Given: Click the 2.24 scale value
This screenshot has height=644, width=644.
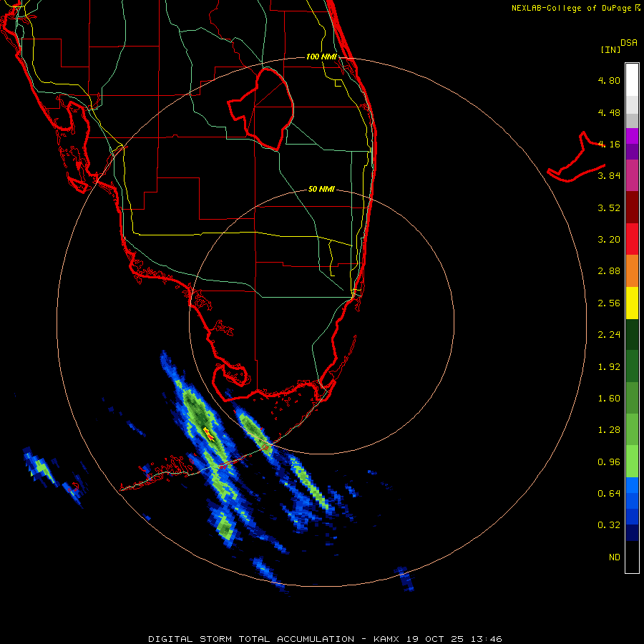Looking at the screenshot, I should [609, 335].
